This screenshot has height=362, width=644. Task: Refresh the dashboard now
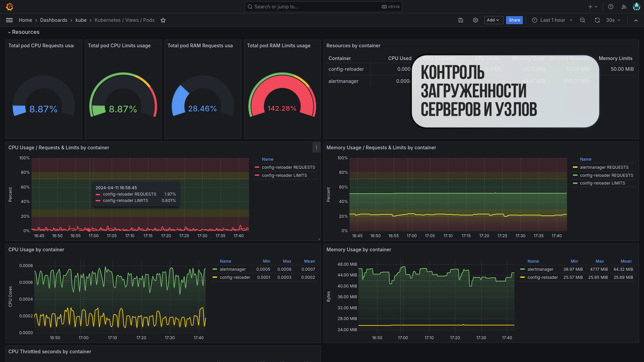click(x=597, y=20)
